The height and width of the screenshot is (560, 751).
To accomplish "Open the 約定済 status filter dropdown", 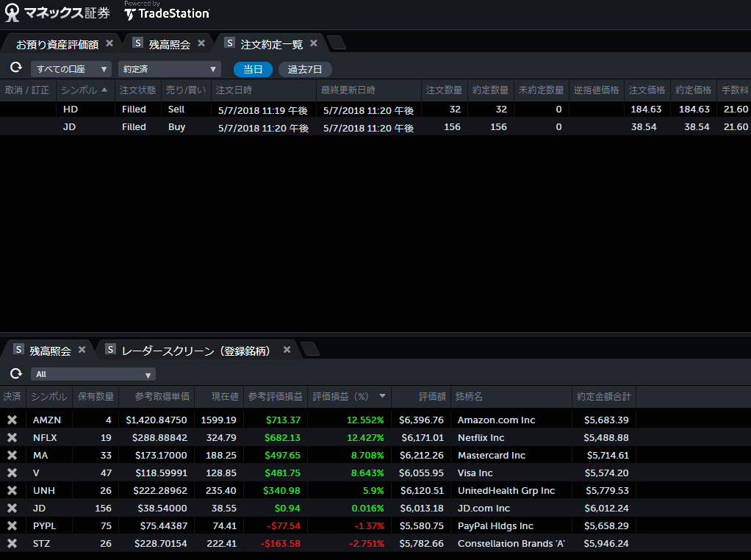I will tap(170, 69).
